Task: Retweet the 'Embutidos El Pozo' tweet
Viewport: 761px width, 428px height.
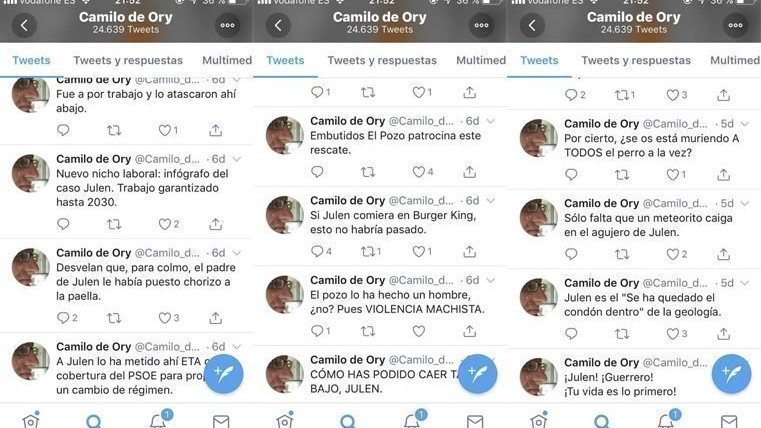Action: coord(368,172)
